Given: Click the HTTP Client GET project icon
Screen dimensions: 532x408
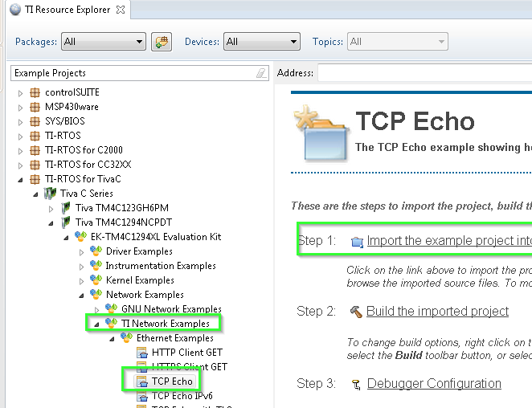Looking at the screenshot, I should tap(142, 353).
